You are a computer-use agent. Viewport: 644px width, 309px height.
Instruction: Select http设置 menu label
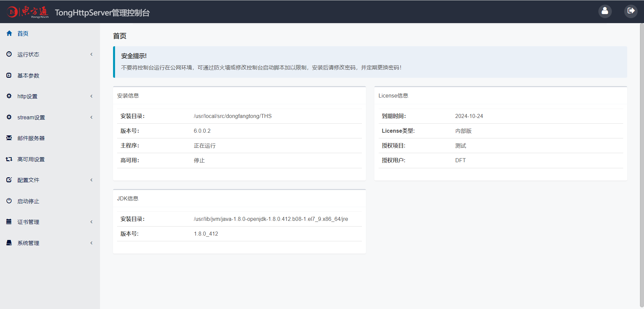27,96
